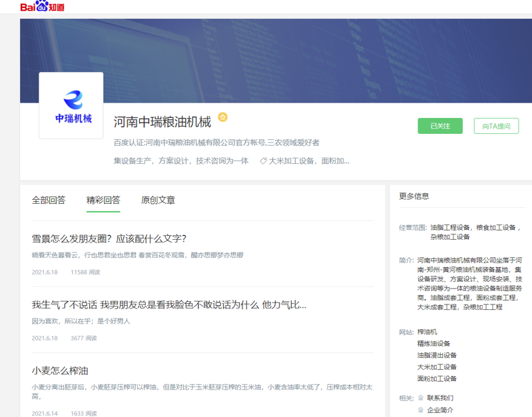Click the profile name 河南中瑞粮油机械
532x417 pixels.
tap(162, 122)
